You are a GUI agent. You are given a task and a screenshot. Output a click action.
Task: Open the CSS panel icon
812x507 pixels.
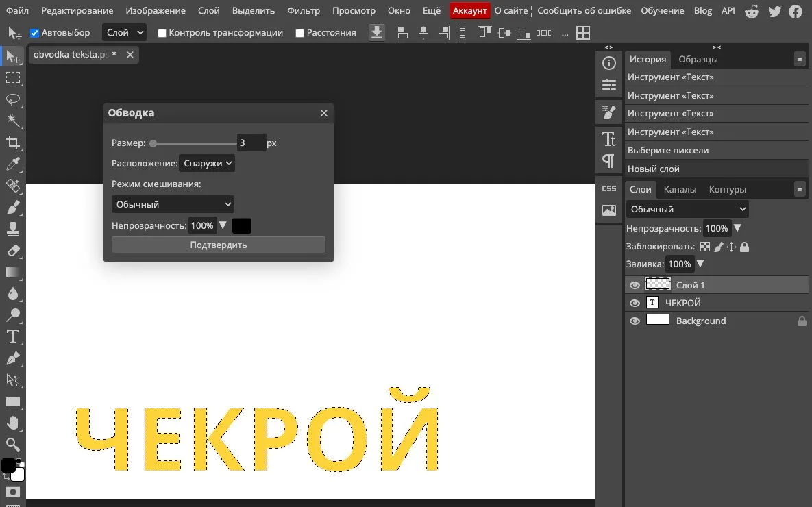coord(609,188)
